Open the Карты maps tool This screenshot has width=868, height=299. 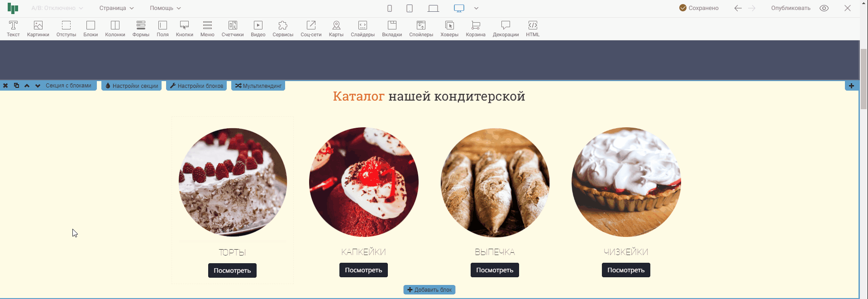(x=336, y=29)
